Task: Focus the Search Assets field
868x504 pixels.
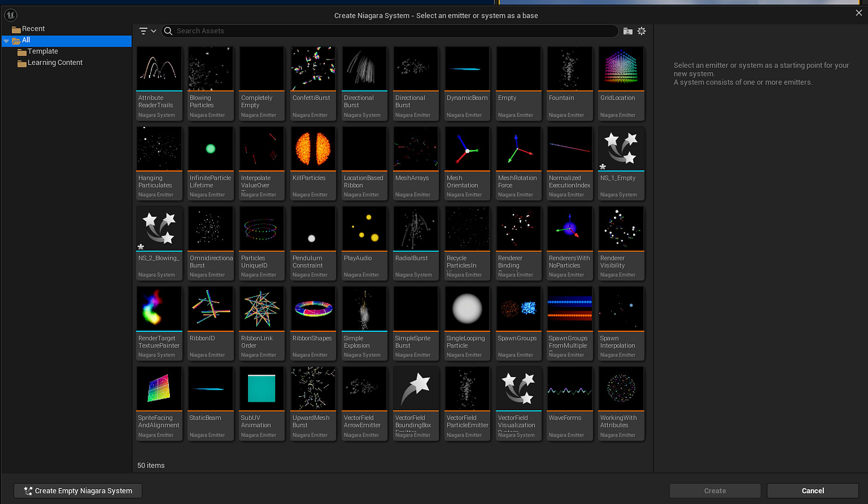Action: (390, 31)
